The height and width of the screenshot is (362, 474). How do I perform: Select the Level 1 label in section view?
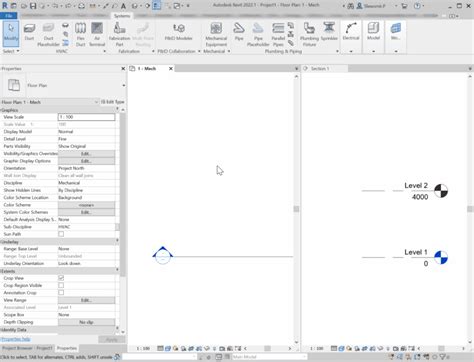416,252
